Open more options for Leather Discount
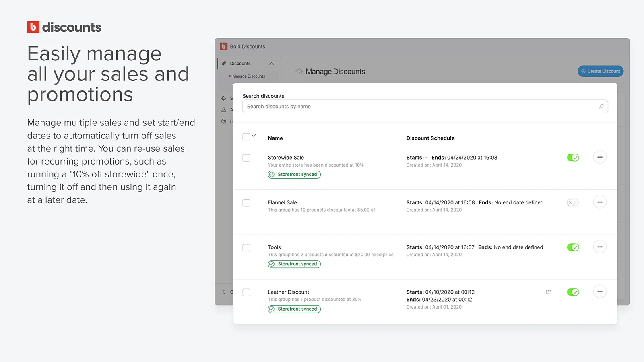 tap(600, 292)
